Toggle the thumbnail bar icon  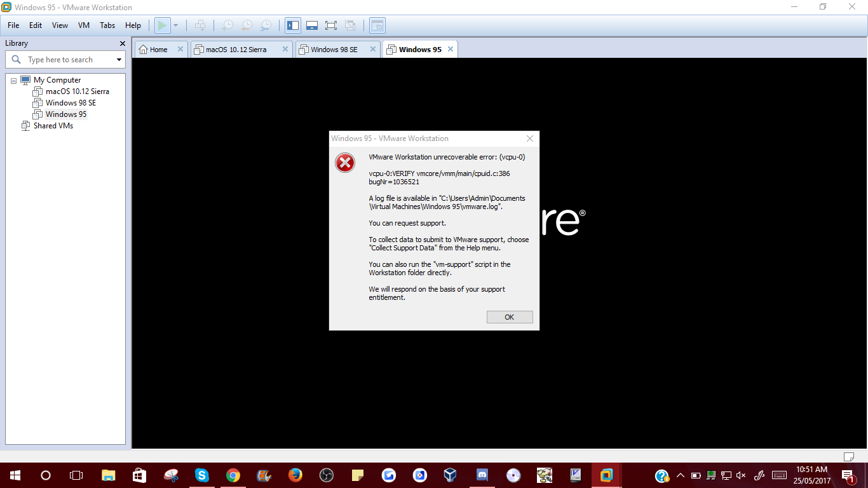click(312, 25)
